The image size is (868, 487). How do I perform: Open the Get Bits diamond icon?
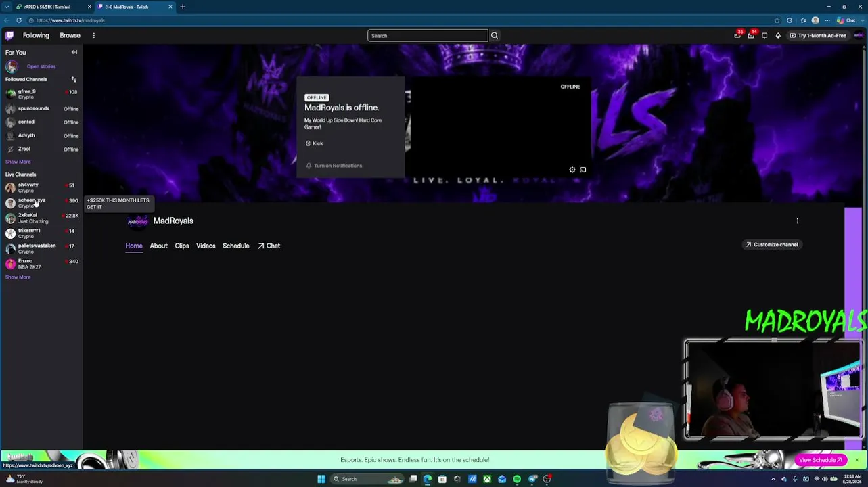point(778,35)
